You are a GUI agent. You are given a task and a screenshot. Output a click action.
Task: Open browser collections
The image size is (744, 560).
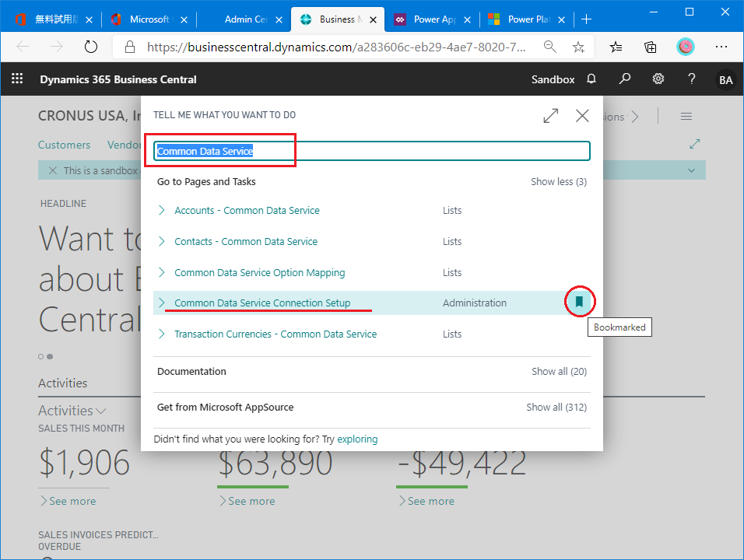coord(650,47)
